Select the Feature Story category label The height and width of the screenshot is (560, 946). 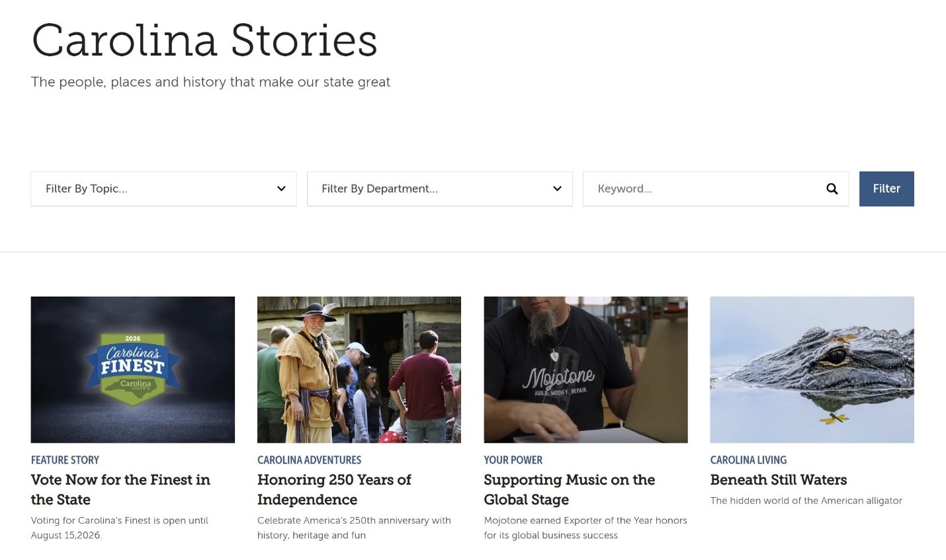[x=65, y=460]
